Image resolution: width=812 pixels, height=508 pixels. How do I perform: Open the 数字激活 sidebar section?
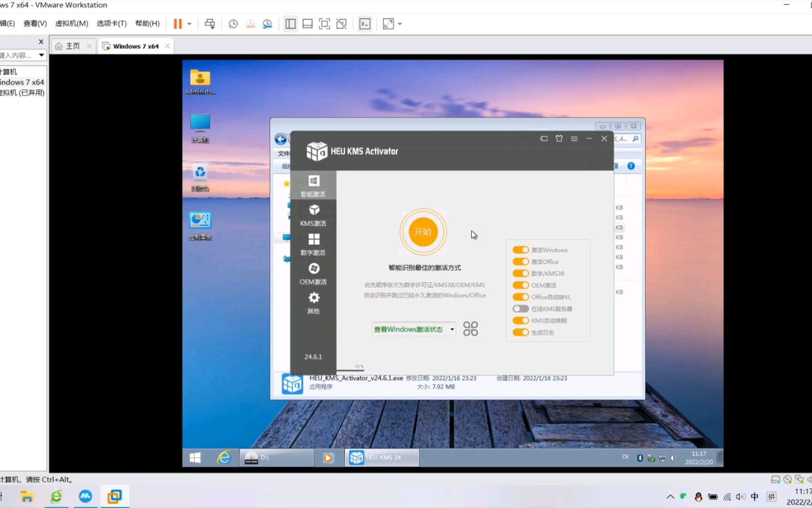(x=313, y=244)
